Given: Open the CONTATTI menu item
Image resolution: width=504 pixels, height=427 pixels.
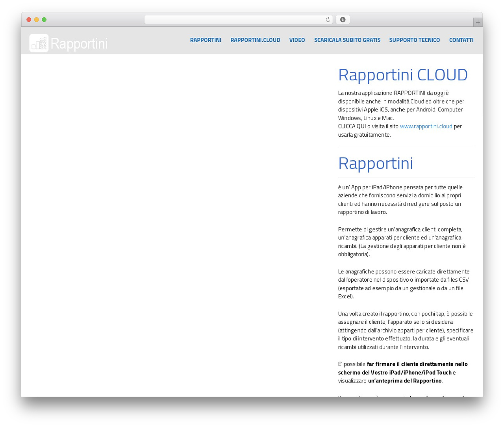Looking at the screenshot, I should (x=461, y=40).
